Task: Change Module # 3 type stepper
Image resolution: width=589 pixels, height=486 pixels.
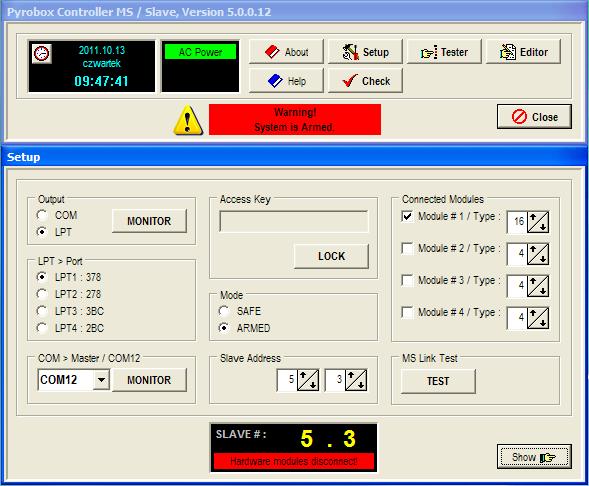Action: click(x=538, y=286)
